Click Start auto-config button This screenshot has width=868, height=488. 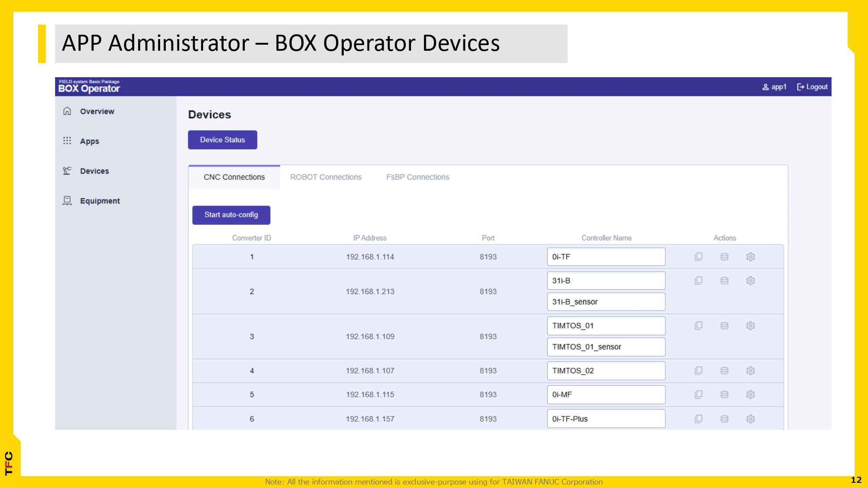(x=231, y=215)
